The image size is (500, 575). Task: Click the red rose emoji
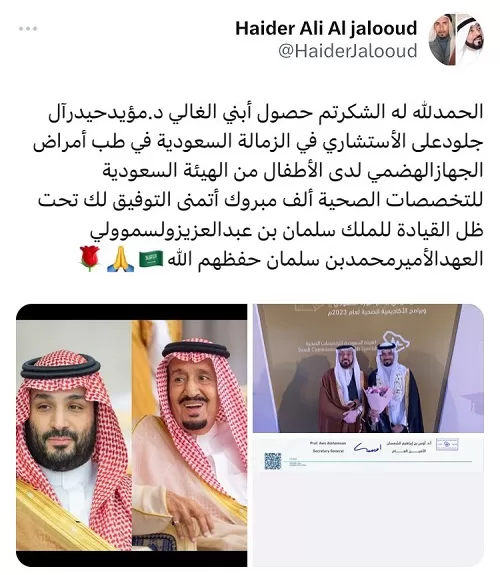coord(90,259)
